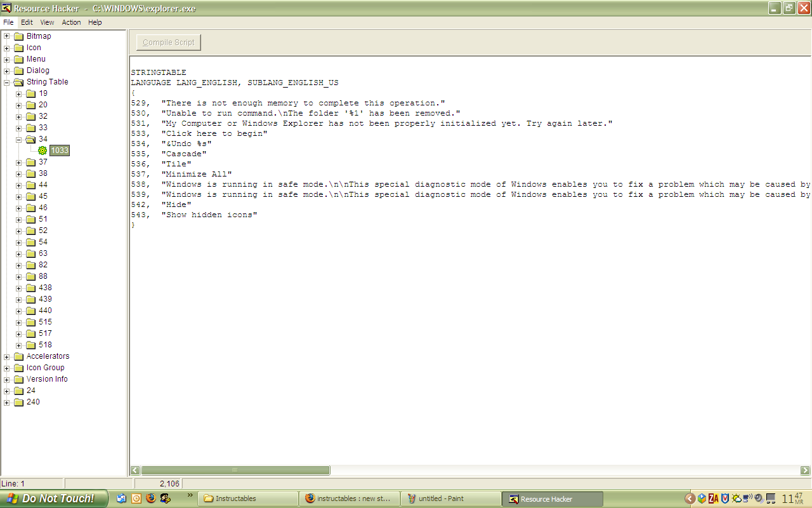Expand the Icon Group node
812x508 pixels.
pos(7,368)
